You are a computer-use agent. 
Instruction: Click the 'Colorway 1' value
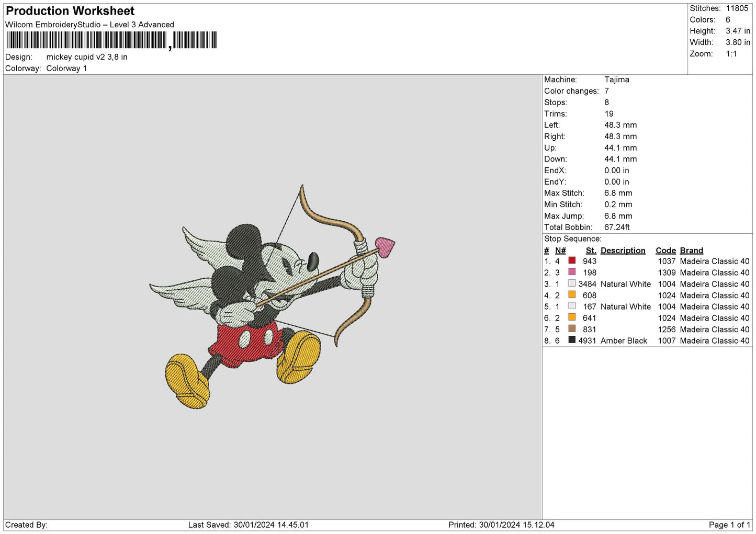[66, 69]
